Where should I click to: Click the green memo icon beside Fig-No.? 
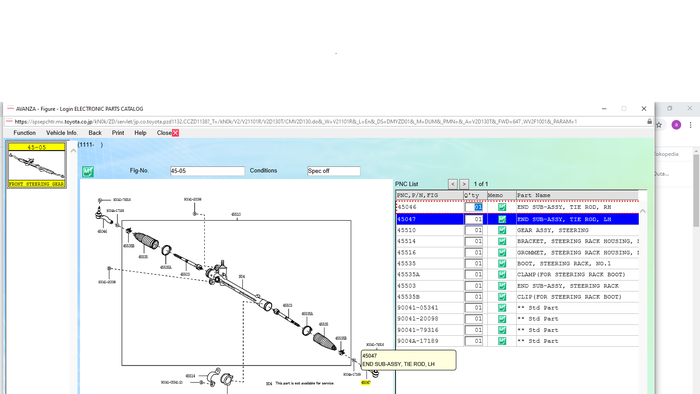point(88,171)
